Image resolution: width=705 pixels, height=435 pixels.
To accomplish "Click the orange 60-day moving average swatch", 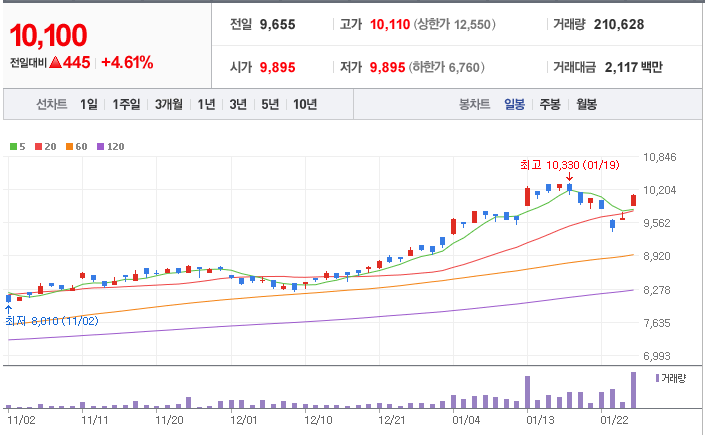I will pyautogui.click(x=69, y=147).
